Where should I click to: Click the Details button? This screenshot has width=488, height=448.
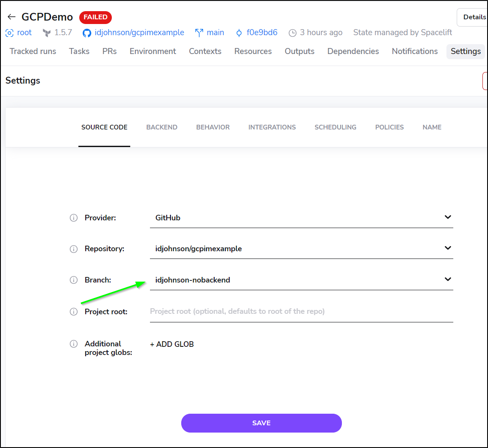(473, 17)
